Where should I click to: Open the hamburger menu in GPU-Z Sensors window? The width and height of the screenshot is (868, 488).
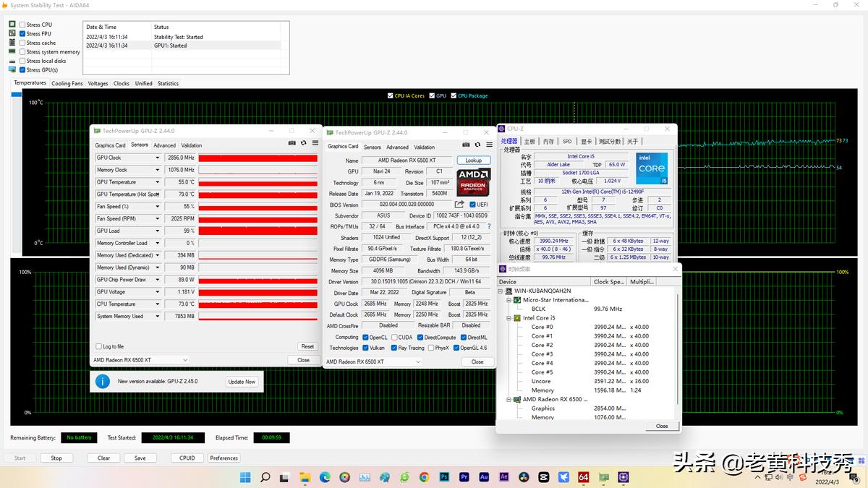[315, 143]
